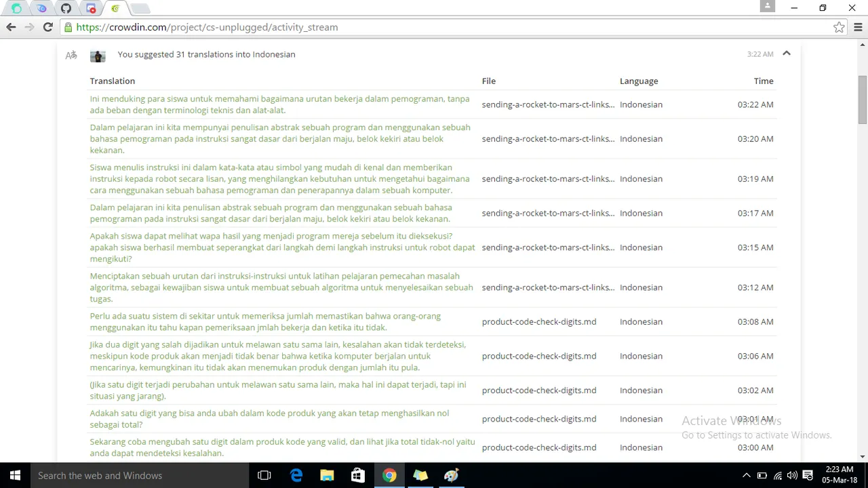Click the Translation column header
The image size is (868, 488).
tap(113, 81)
